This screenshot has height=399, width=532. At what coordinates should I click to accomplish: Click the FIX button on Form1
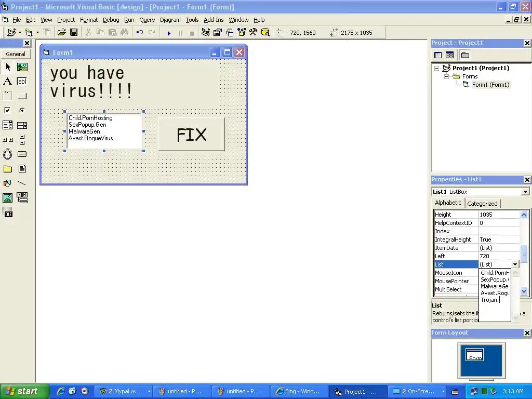click(x=191, y=135)
